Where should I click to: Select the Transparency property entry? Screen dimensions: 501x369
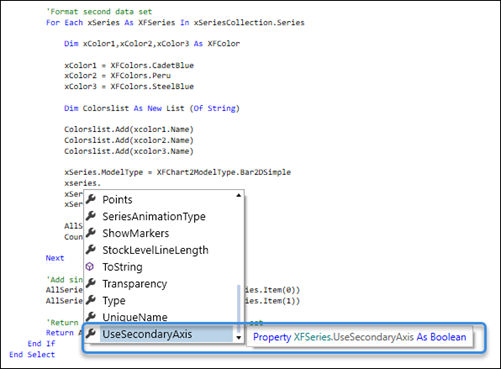(134, 284)
